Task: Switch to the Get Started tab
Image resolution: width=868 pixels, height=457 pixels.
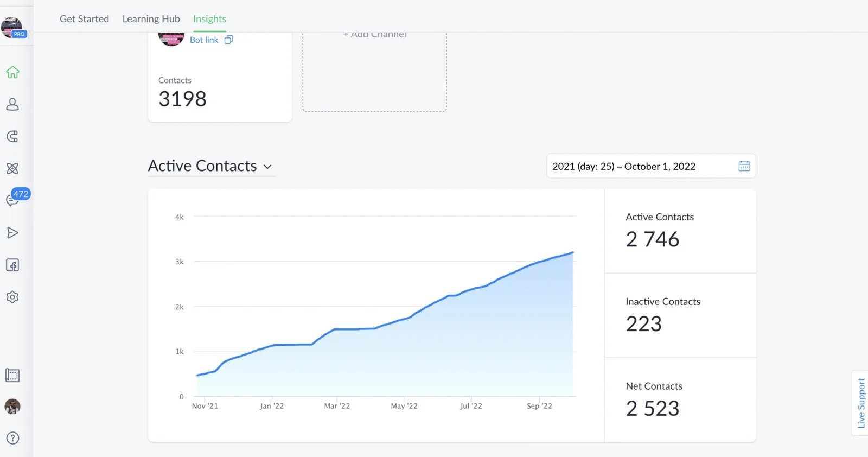Action: 84,19
